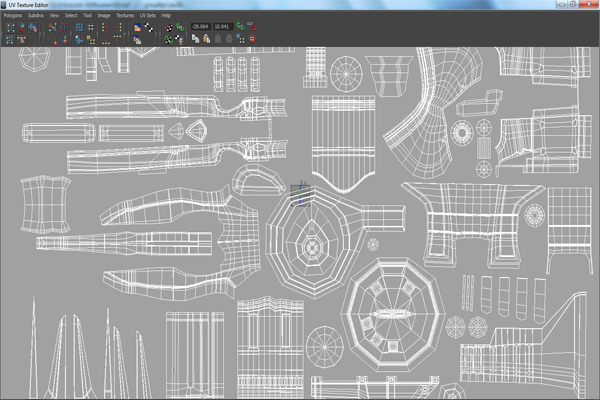Click the Relax UVs distribution icon
The height and width of the screenshot is (400, 600).
[x=91, y=40]
